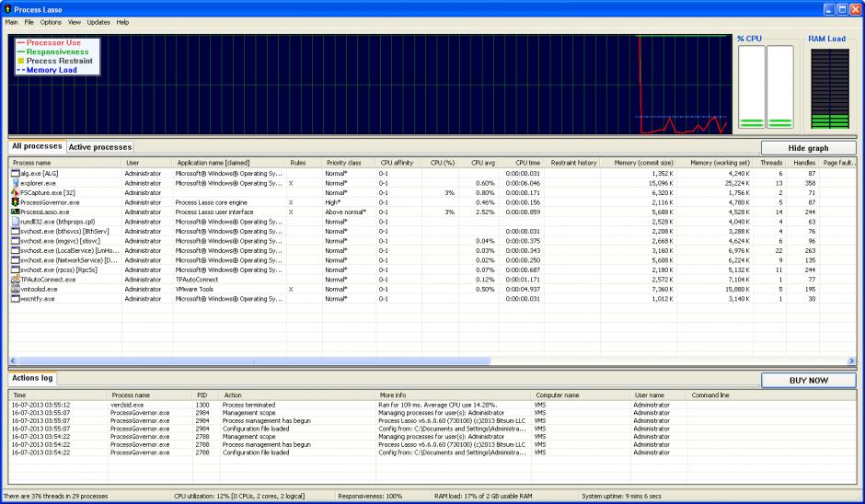
Task: Sort by Priority class column header
Action: [349, 163]
